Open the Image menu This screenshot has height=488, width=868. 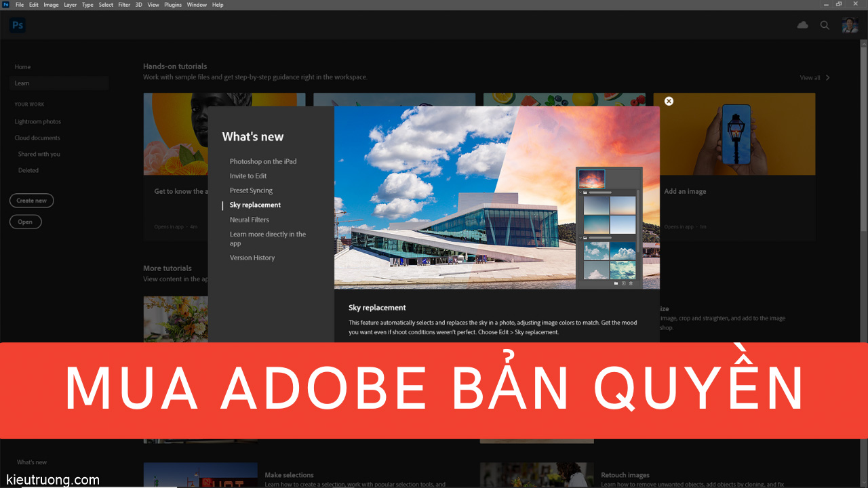pos(51,5)
